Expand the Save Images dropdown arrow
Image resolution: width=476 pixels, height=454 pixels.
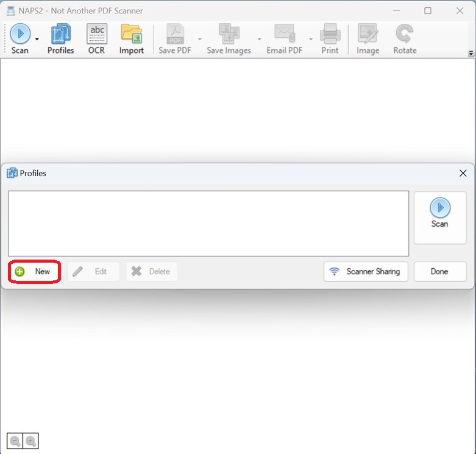tap(259, 39)
